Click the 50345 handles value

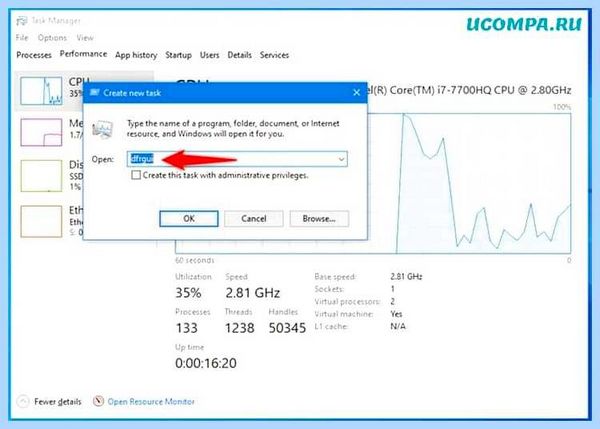pyautogui.click(x=287, y=328)
